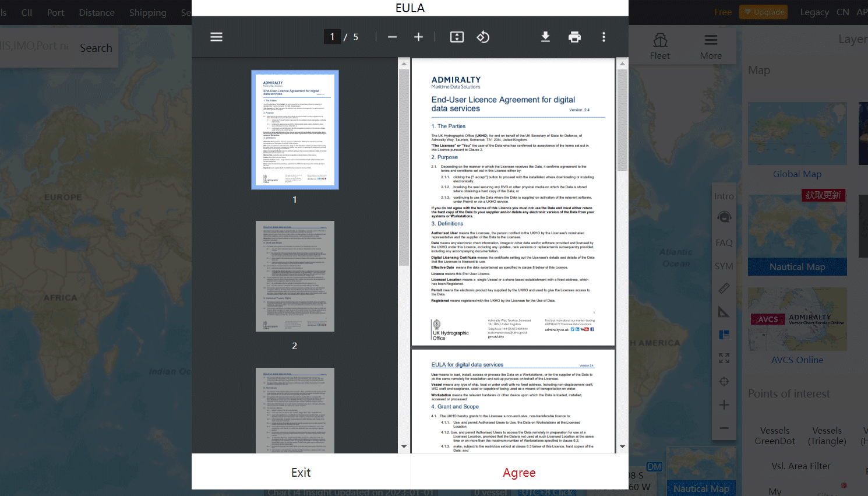Select Vessels GreenDot option
Viewport: 868px width, 496px height.
coord(775,435)
